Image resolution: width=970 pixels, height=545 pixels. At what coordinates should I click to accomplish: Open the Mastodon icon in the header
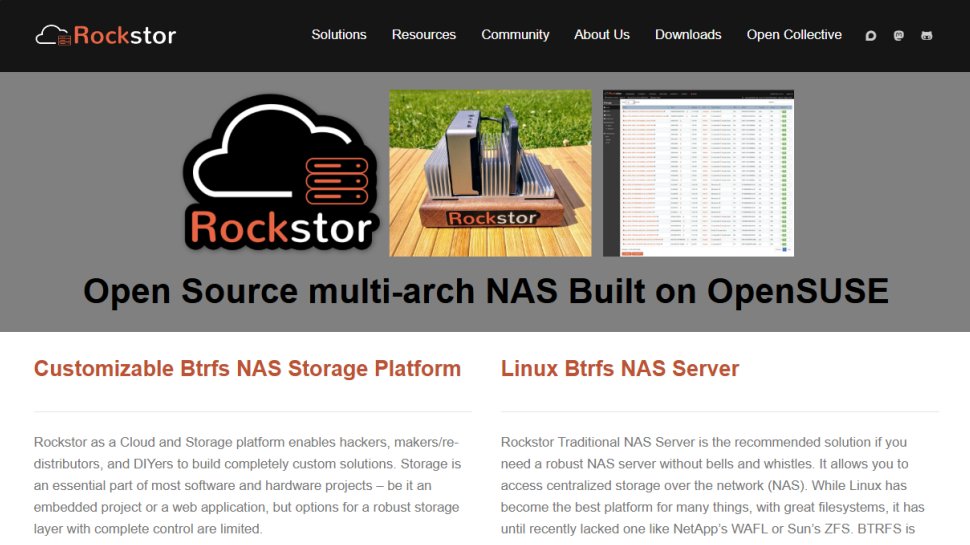(x=898, y=36)
